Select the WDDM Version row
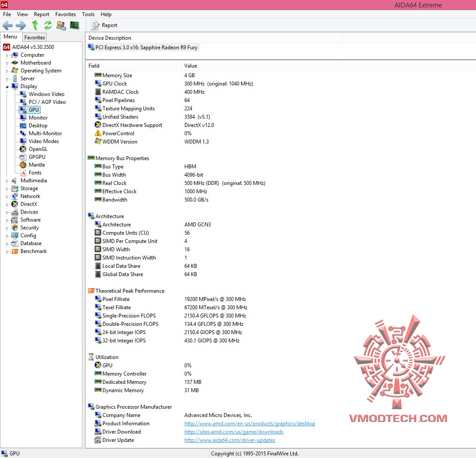Screen dimensions: 476x458 [x=152, y=141]
